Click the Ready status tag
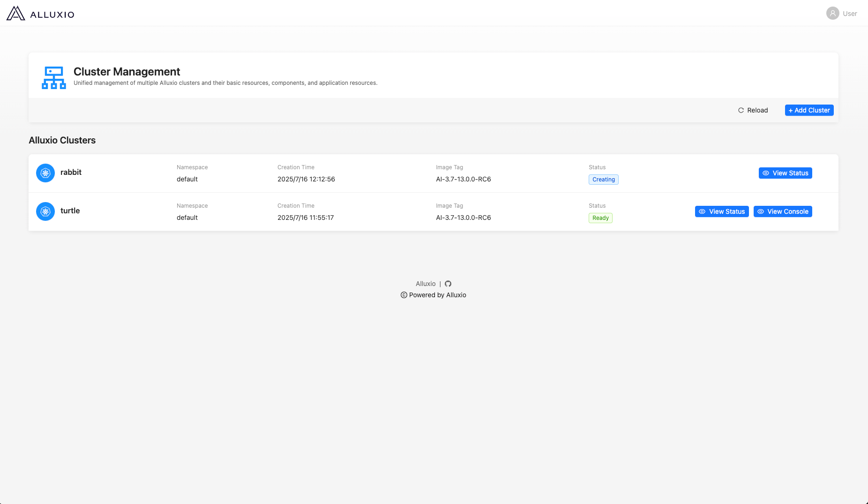Screen dimensions: 868x504 coord(600,218)
